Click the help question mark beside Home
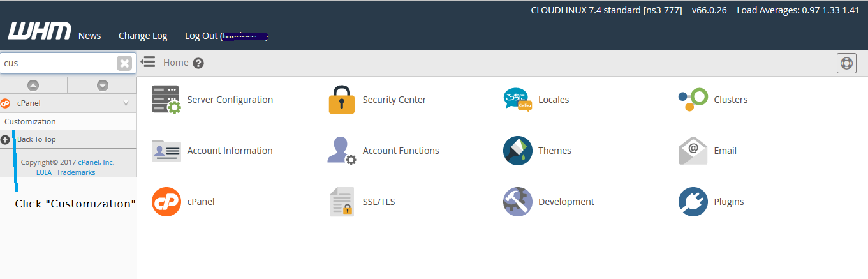The width and height of the screenshot is (868, 279). tap(198, 63)
